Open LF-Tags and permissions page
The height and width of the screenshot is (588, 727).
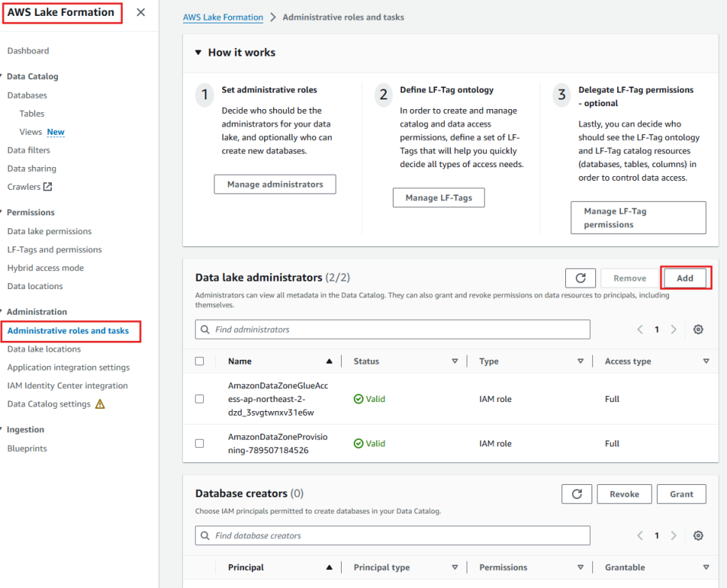54,249
